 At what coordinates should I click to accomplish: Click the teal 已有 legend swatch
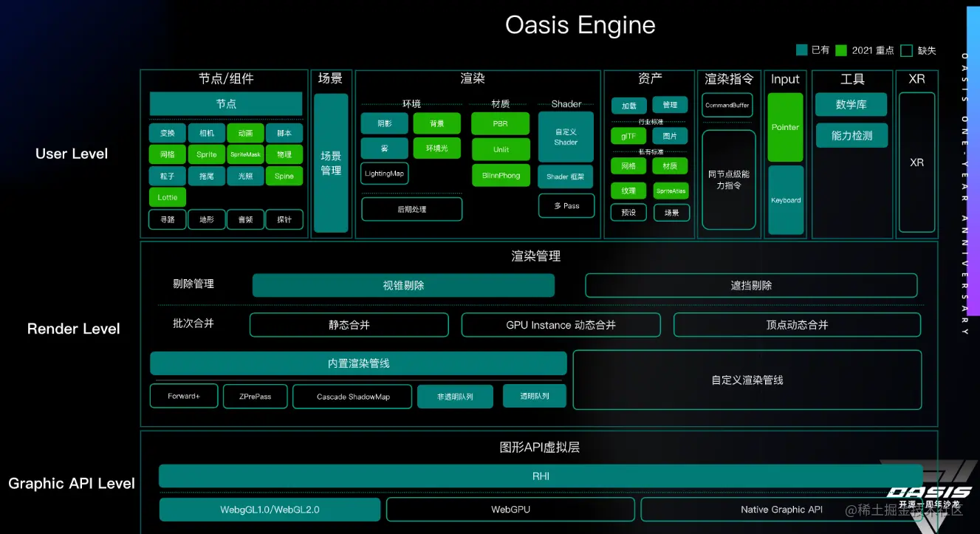click(x=801, y=50)
